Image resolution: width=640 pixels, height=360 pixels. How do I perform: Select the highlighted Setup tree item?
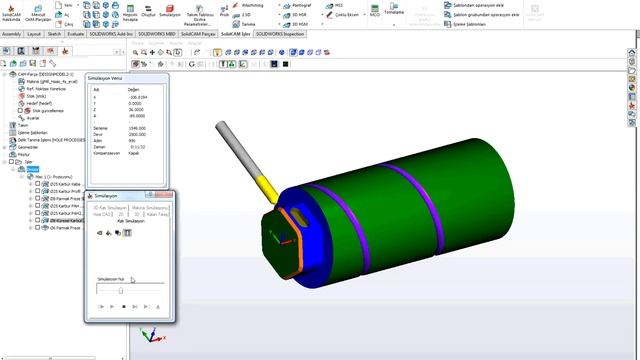33,169
